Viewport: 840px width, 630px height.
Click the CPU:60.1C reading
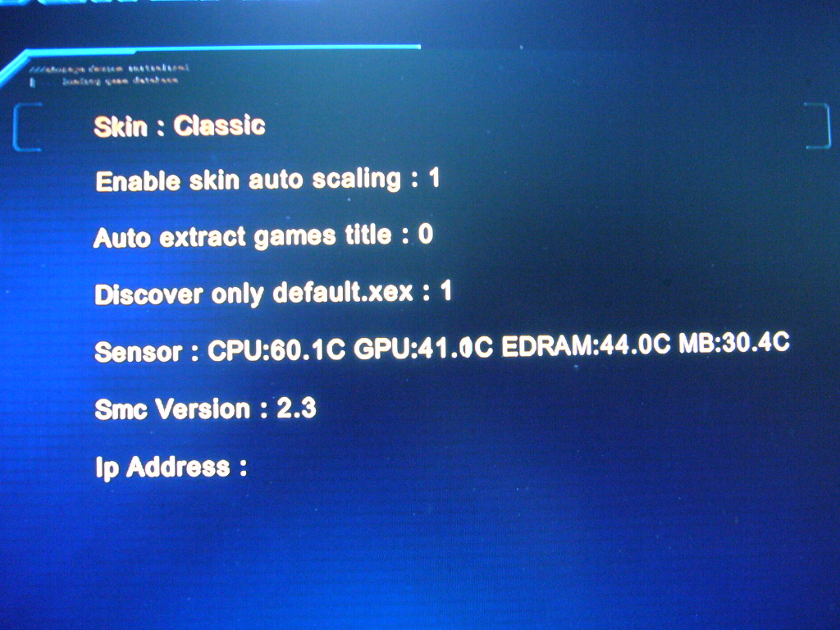tap(276, 350)
